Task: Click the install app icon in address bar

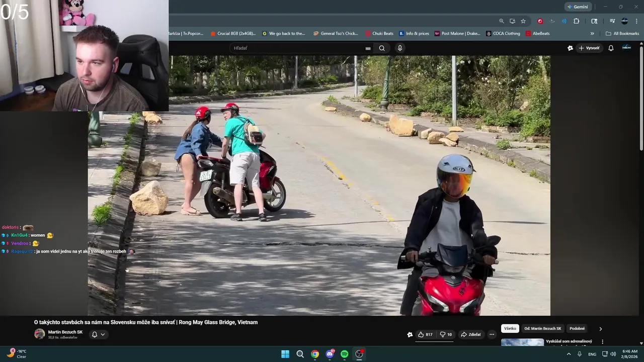Action: [x=512, y=21]
